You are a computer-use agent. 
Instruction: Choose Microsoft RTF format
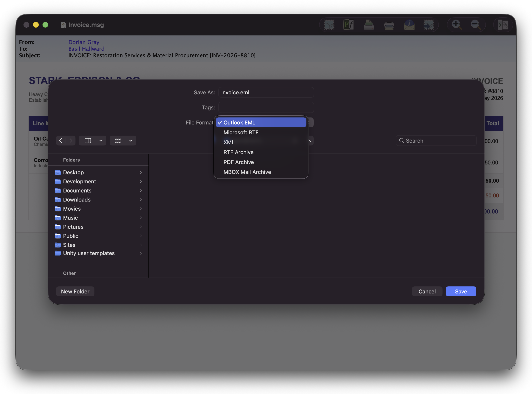261,132
